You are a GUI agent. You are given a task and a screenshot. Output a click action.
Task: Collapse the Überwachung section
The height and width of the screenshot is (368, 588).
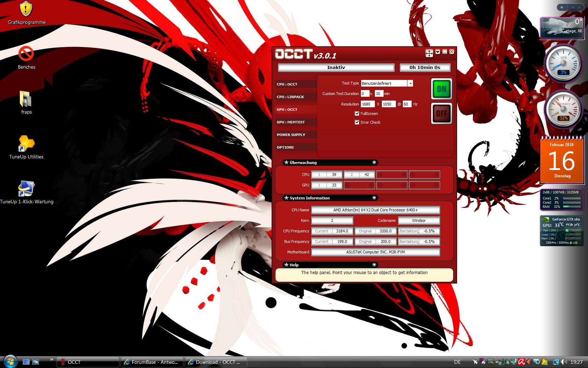[x=374, y=163]
